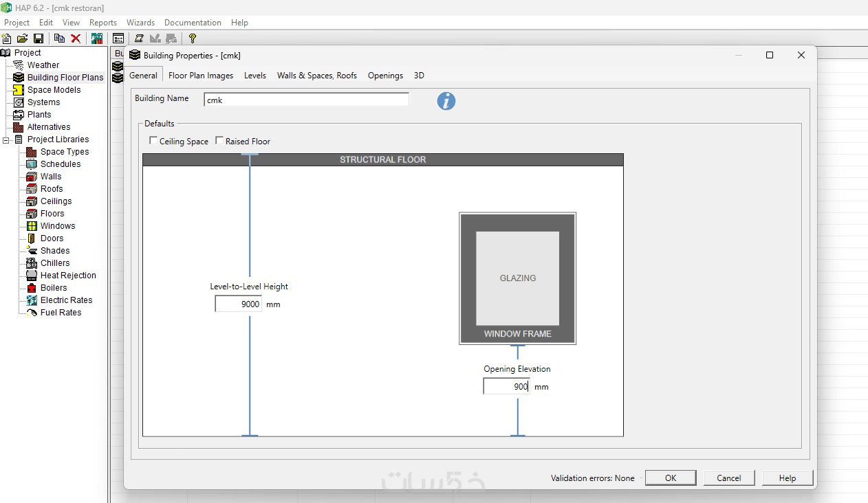
Task: Click the Alternatives icon in the tree
Action: coord(19,127)
